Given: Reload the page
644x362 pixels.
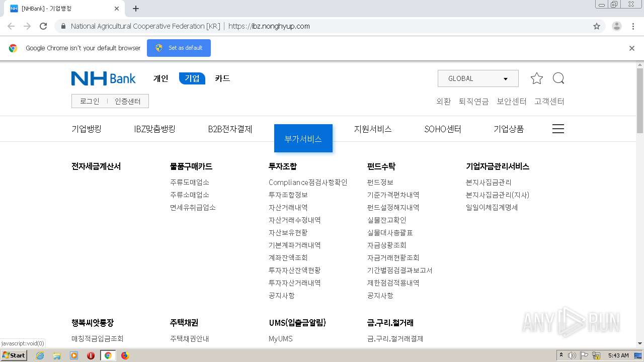Looking at the screenshot, I should click(43, 26).
